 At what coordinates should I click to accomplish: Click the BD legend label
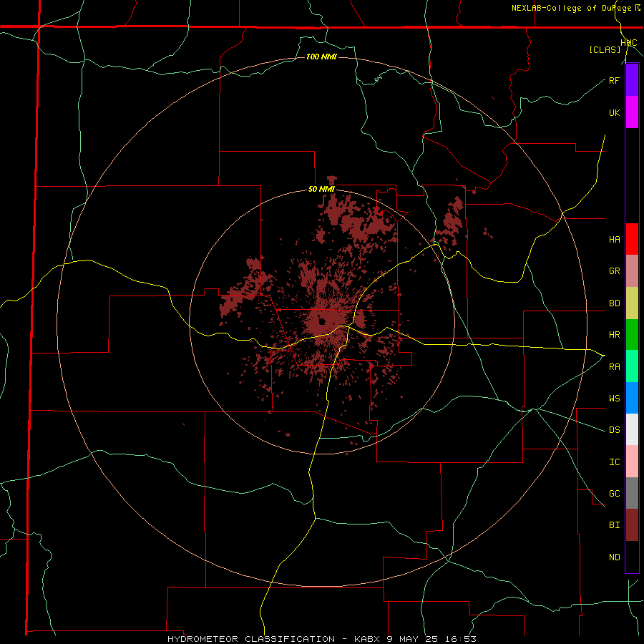(614, 303)
